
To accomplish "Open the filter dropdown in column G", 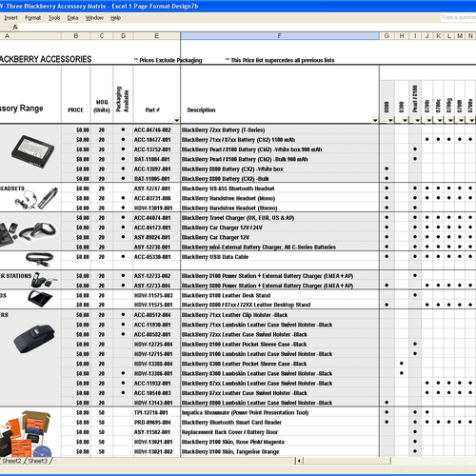I will coord(390,120).
